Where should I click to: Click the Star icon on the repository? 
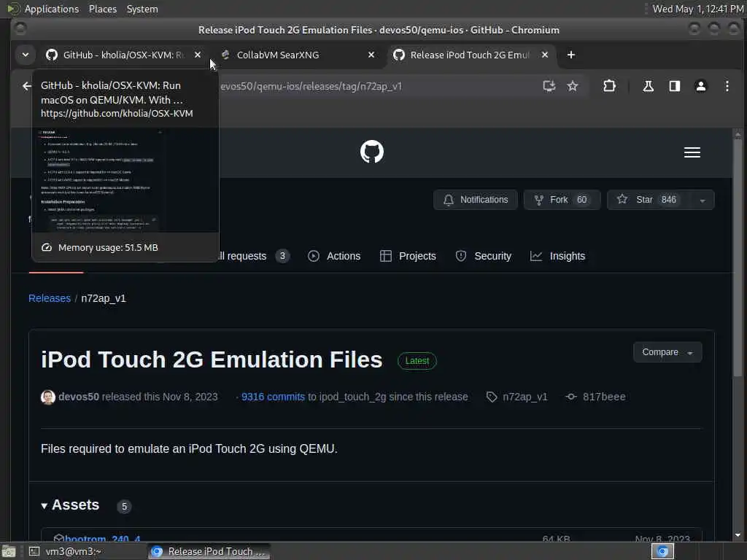pyautogui.click(x=622, y=199)
